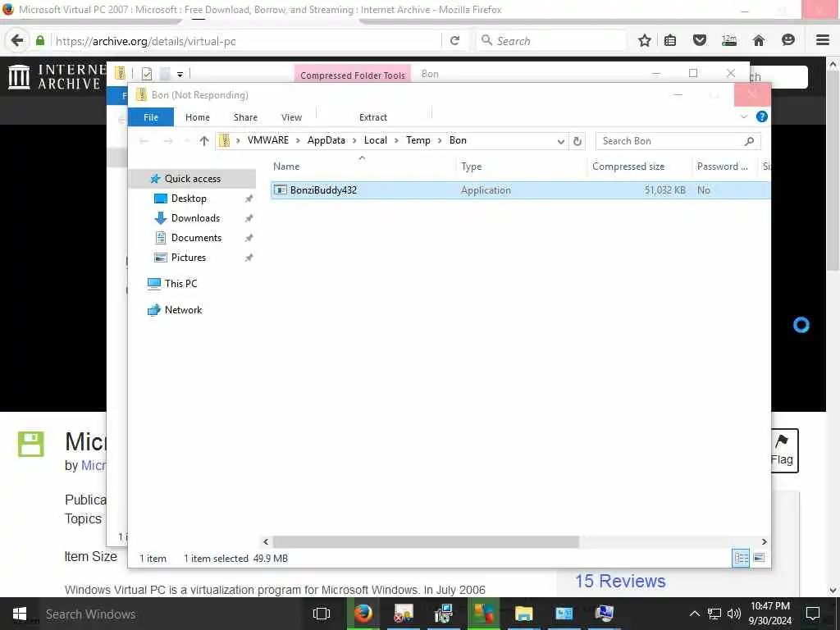Open network icon in system tray
This screenshot has height=630, width=840.
click(x=714, y=614)
